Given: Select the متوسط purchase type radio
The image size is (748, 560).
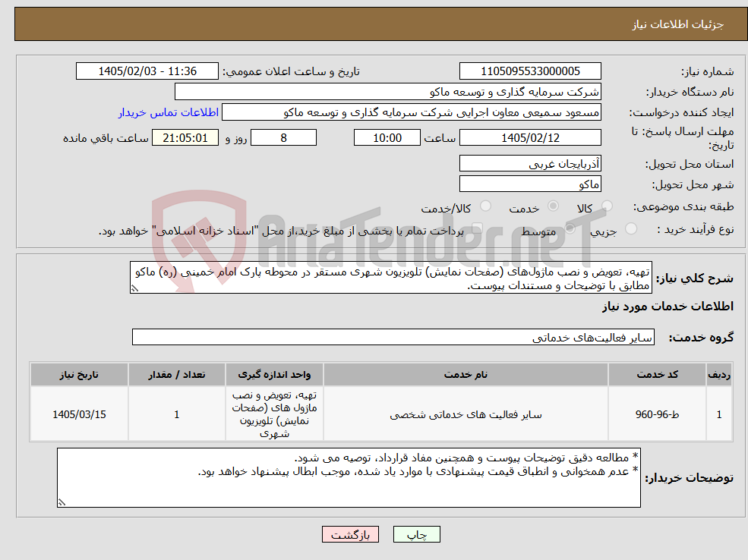Looking at the screenshot, I should click(570, 228).
